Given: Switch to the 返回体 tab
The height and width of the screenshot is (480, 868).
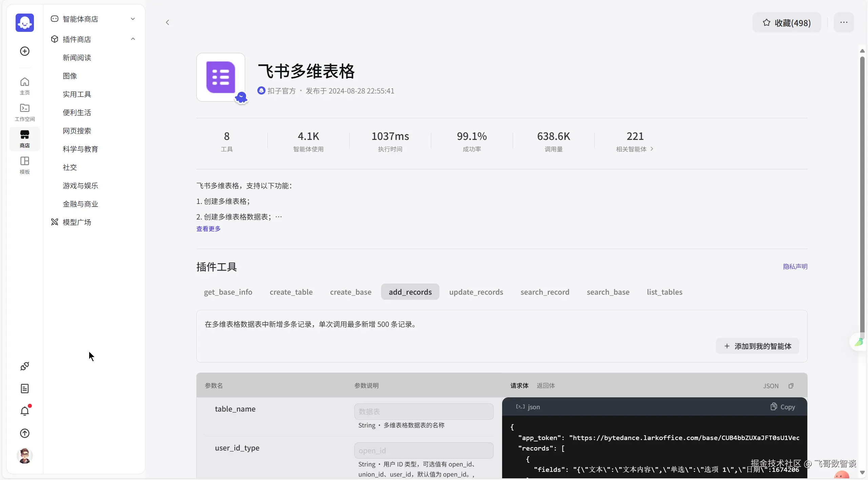Looking at the screenshot, I should pyautogui.click(x=546, y=385).
